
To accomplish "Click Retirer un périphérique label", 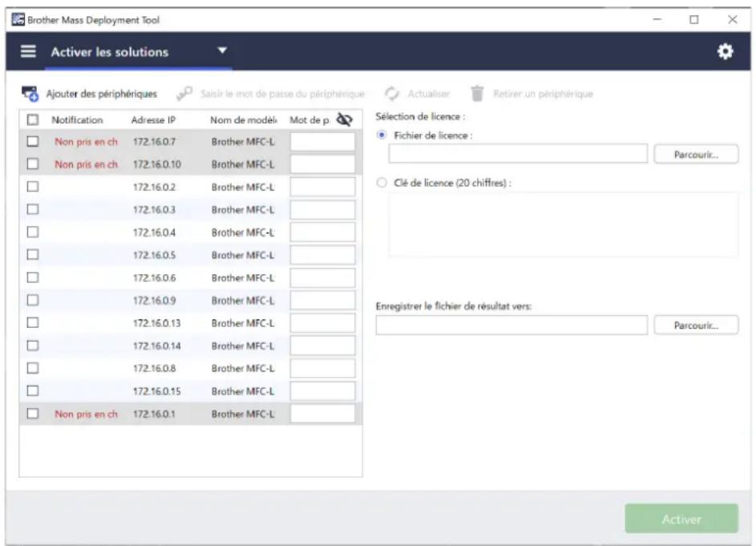I will click(543, 94).
